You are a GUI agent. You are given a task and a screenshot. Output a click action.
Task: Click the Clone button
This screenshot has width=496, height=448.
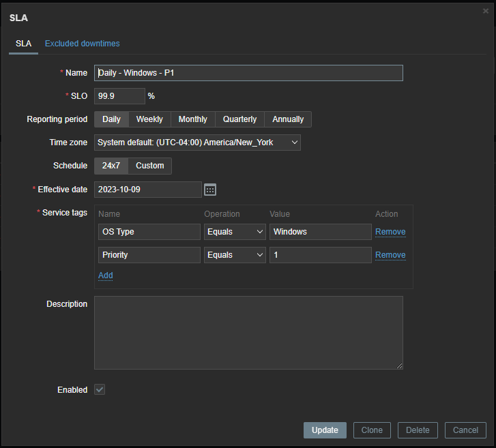pyautogui.click(x=372, y=430)
